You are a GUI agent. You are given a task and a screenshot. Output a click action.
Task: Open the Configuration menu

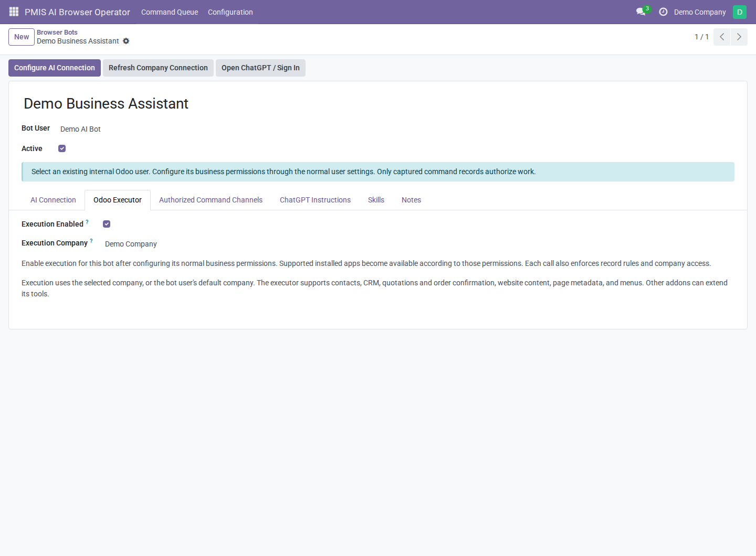[x=230, y=12]
